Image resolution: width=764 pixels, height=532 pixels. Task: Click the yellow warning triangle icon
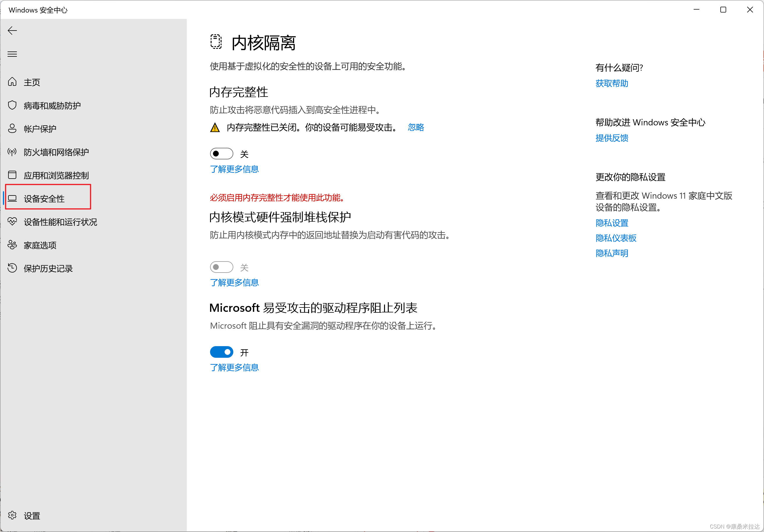215,127
